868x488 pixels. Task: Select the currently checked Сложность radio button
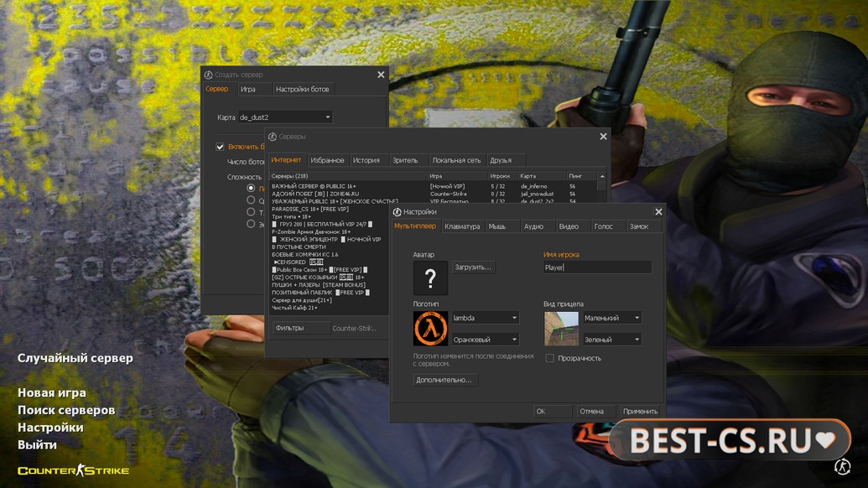coord(251,188)
